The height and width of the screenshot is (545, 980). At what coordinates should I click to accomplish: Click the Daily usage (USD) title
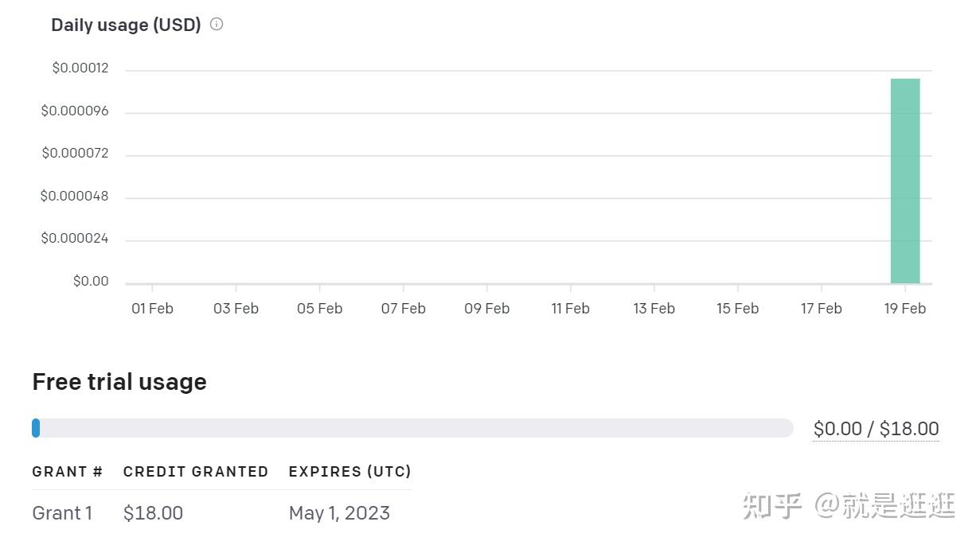[x=126, y=25]
